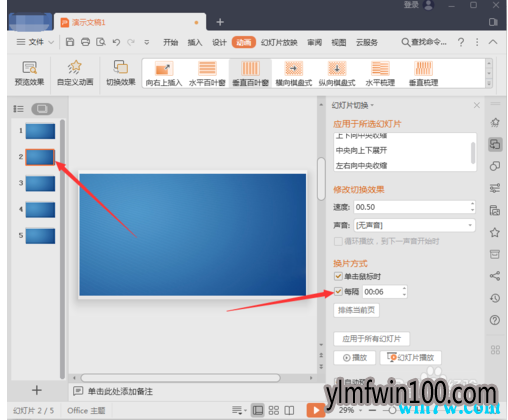Image resolution: width=508 pixels, height=420 pixels.
Task: Open 云服务 ribbon tab
Action: coord(367,42)
